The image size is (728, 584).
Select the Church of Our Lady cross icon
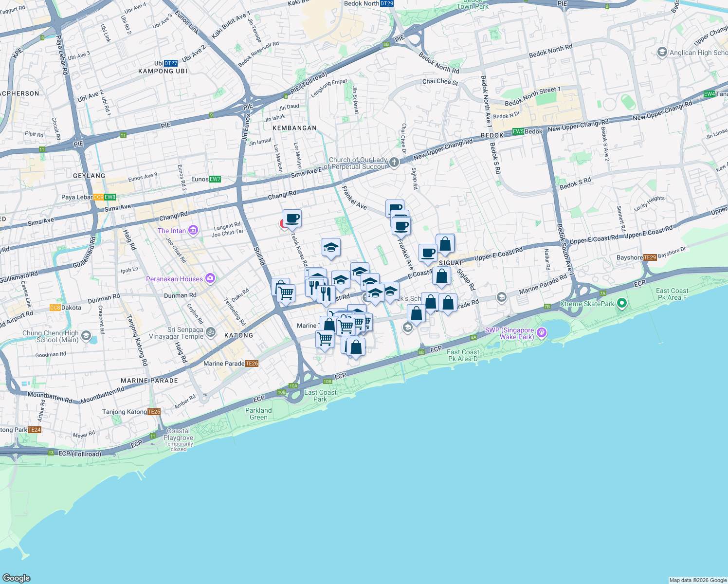point(394,162)
